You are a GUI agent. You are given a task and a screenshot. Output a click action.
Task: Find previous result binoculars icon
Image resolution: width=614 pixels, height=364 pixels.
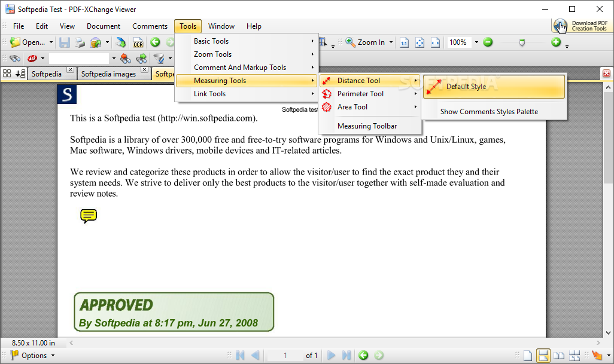point(125,59)
